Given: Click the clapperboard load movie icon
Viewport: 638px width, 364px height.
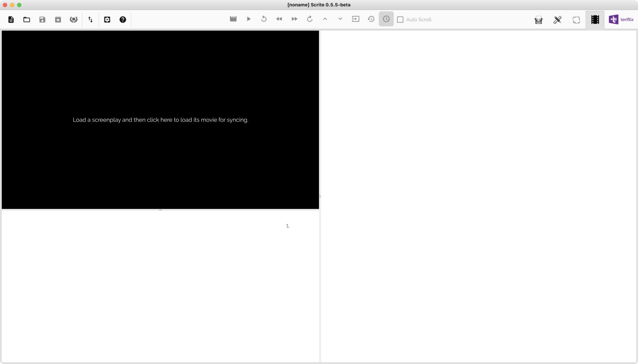Looking at the screenshot, I should click(233, 19).
